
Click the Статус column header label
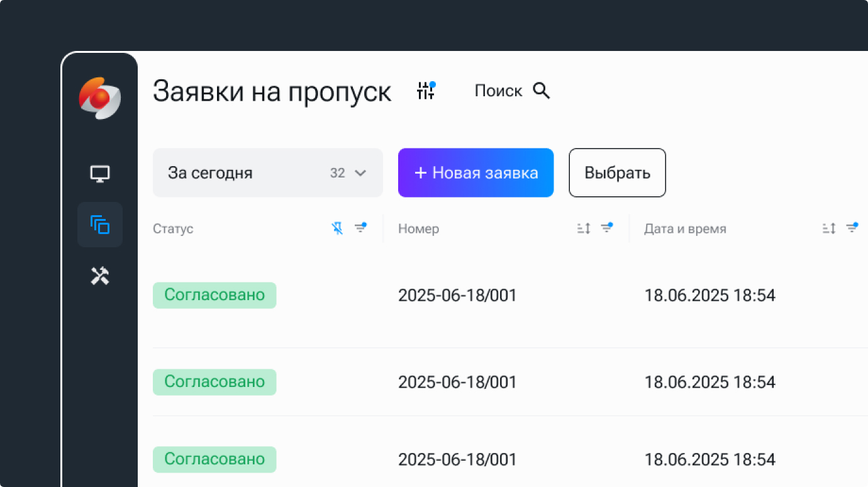click(x=173, y=229)
